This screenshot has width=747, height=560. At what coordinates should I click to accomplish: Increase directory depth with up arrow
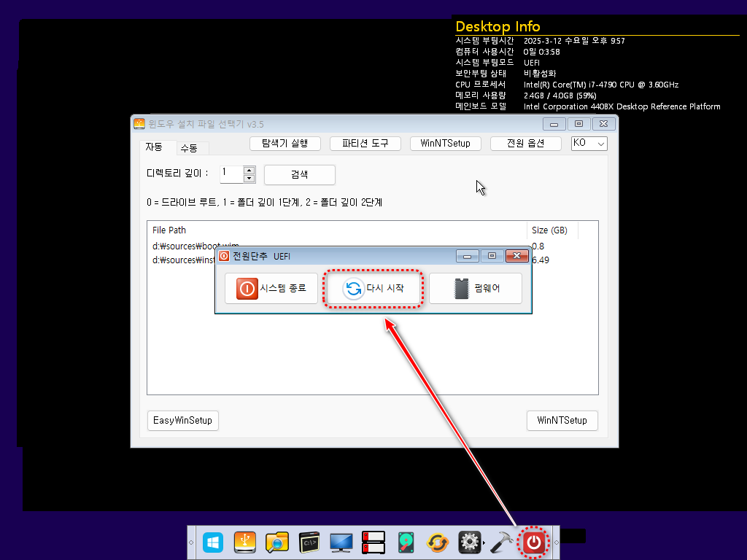249,170
